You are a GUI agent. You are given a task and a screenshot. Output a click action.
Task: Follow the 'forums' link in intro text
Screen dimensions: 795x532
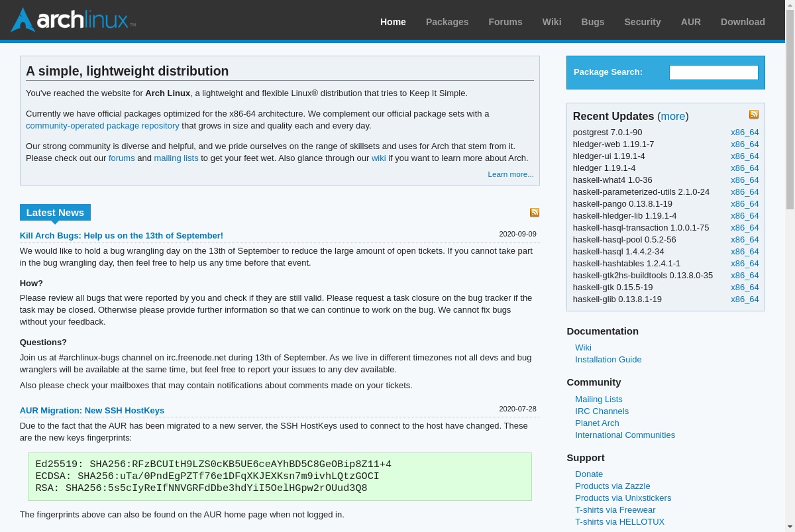(122, 158)
